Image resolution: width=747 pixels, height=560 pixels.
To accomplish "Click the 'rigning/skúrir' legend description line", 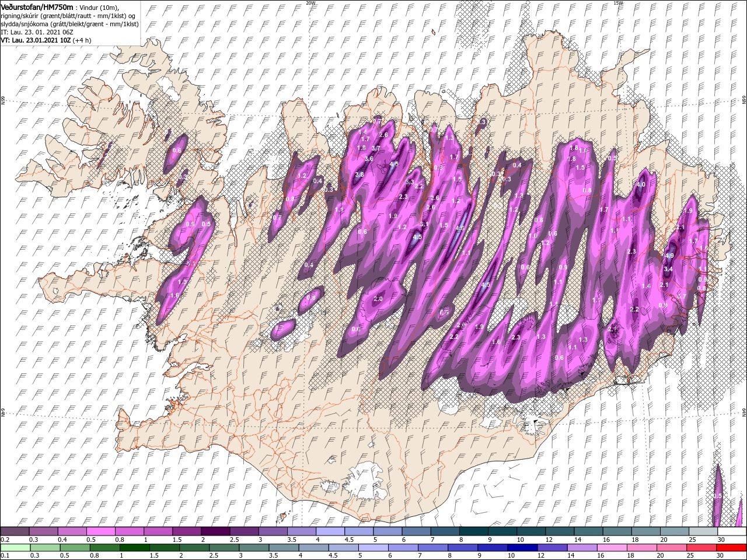I will point(68,16).
